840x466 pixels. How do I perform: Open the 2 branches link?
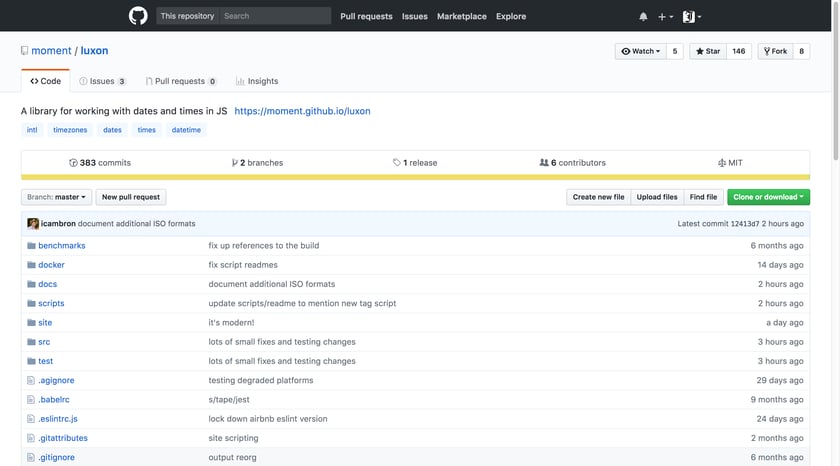pyautogui.click(x=257, y=163)
